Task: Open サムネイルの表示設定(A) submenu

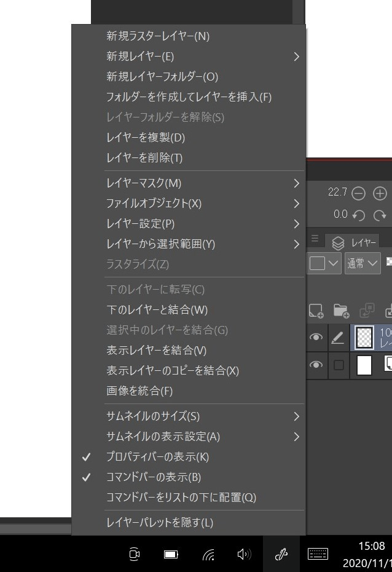Action: (x=189, y=437)
